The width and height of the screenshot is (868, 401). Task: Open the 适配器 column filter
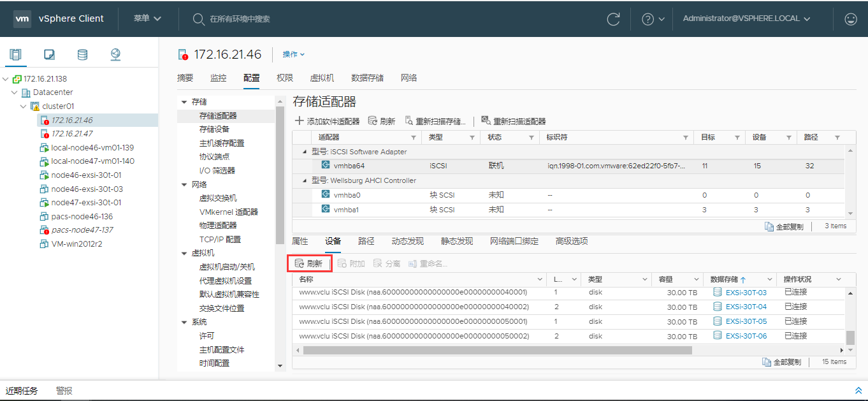pyautogui.click(x=414, y=138)
